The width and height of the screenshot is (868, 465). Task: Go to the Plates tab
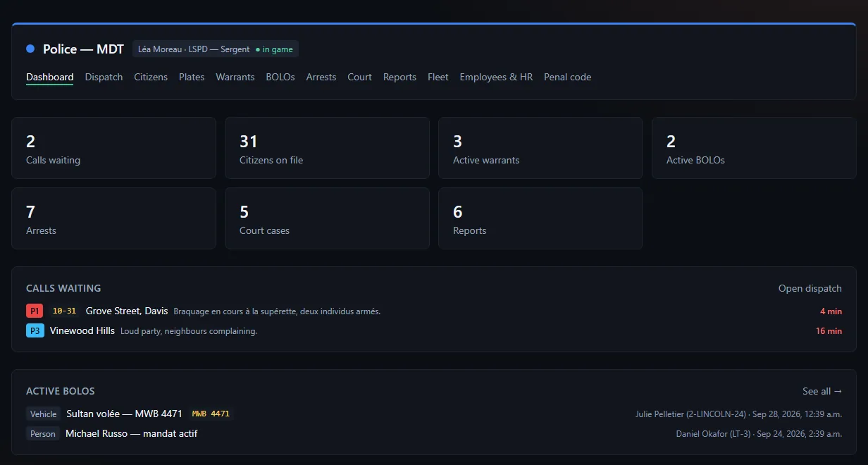pyautogui.click(x=192, y=77)
